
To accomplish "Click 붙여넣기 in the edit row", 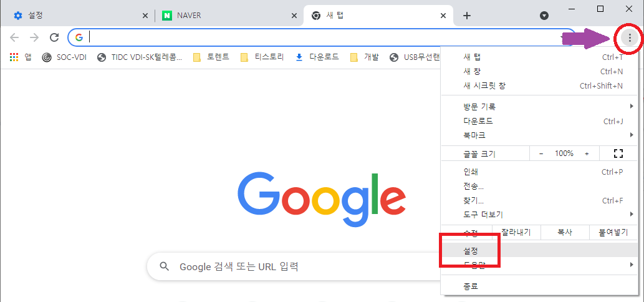I will [x=613, y=233].
